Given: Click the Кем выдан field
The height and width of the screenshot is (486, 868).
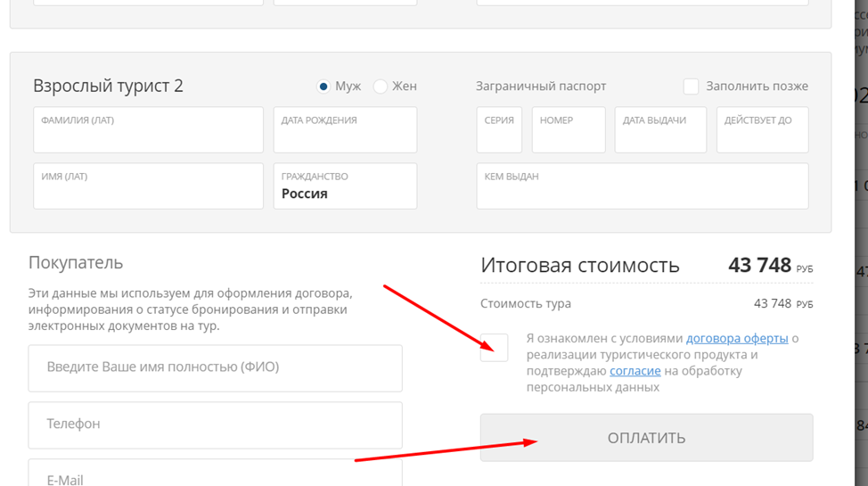Looking at the screenshot, I should click(x=643, y=186).
